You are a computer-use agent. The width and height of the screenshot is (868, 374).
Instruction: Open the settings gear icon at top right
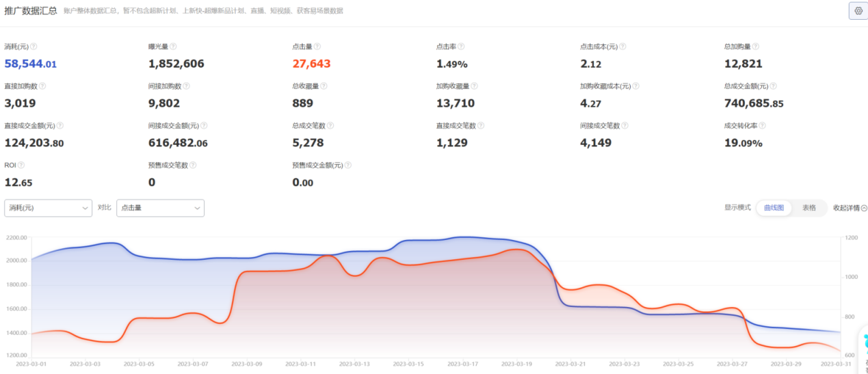858,11
